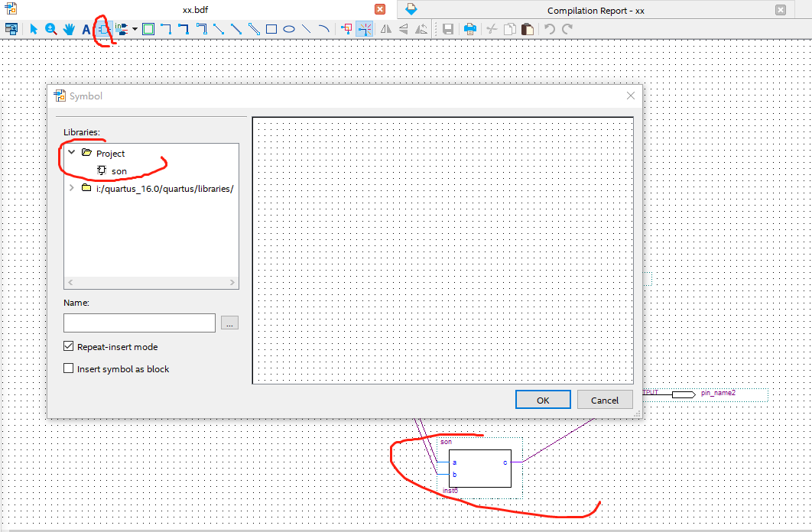
Task: Rotate the selection left 90 degrees
Action: [x=421, y=28]
